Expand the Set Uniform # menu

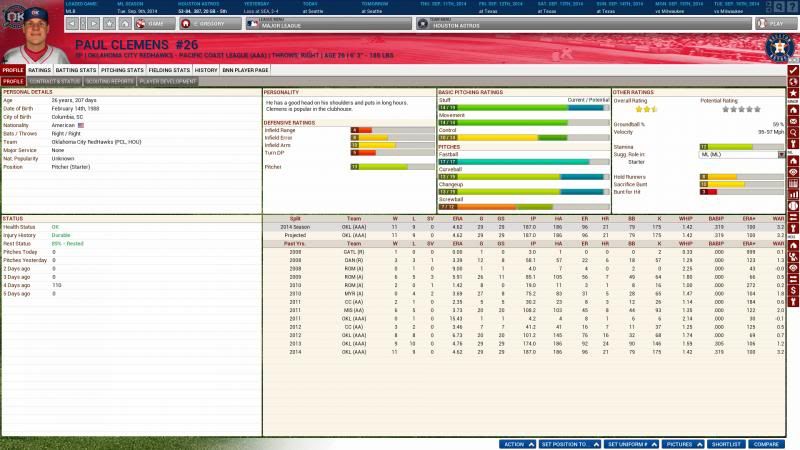point(632,444)
